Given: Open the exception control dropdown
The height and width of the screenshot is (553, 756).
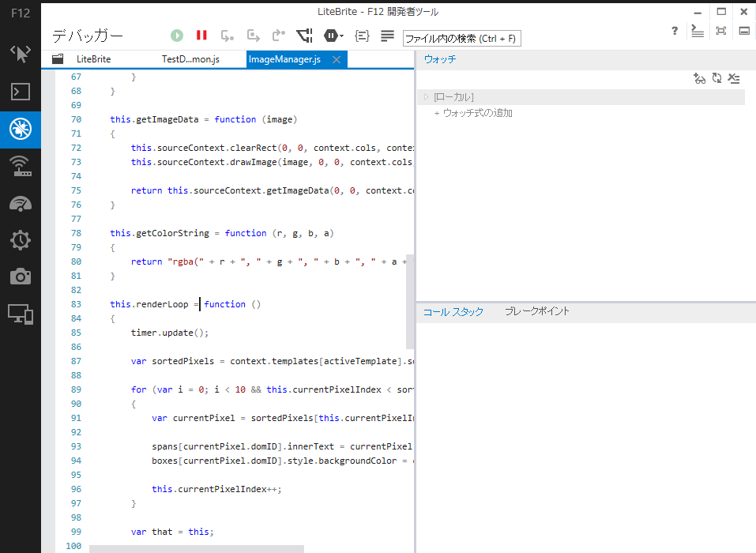Looking at the screenshot, I should (333, 35).
